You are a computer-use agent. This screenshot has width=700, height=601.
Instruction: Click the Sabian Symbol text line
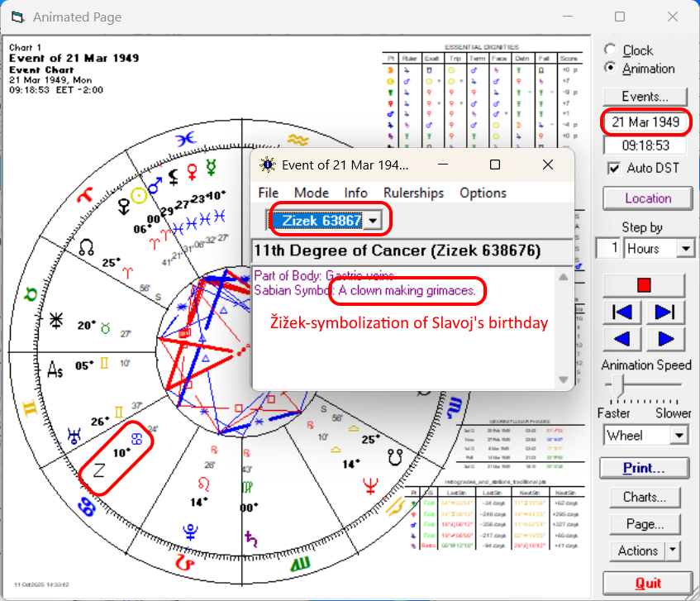(364, 290)
